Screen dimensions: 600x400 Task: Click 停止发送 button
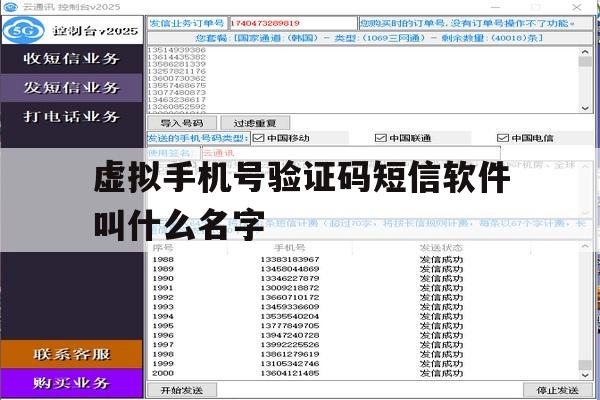tap(557, 390)
